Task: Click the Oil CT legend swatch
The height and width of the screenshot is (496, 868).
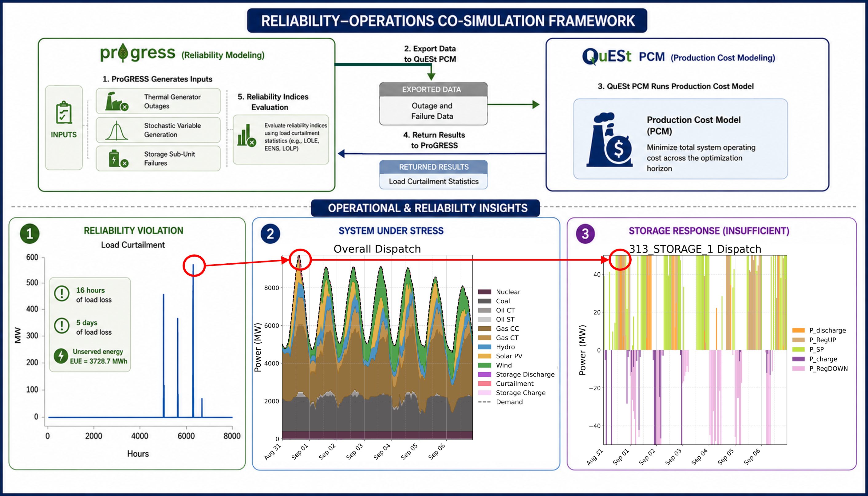Action: point(484,310)
